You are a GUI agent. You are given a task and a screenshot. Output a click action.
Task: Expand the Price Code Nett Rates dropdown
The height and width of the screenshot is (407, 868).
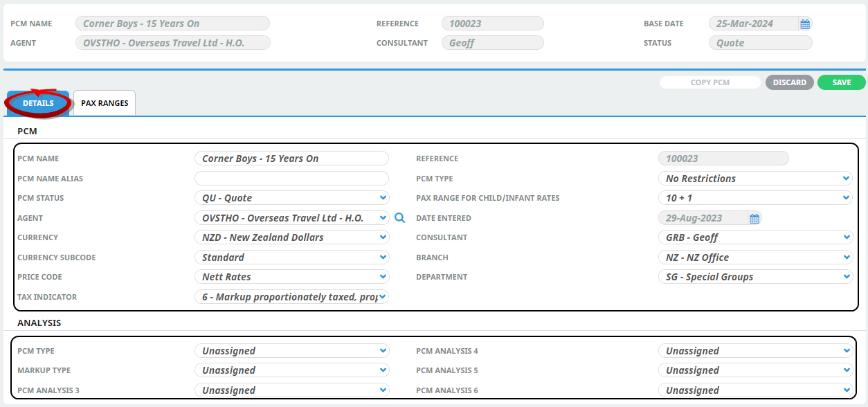click(291, 277)
